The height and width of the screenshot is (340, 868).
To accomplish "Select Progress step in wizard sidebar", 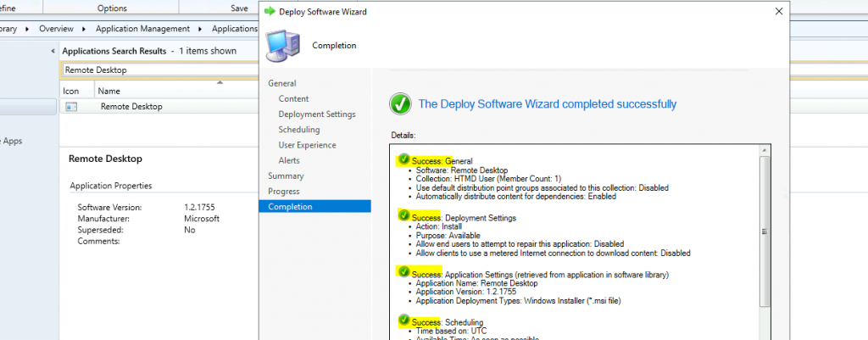I will click(x=283, y=192).
